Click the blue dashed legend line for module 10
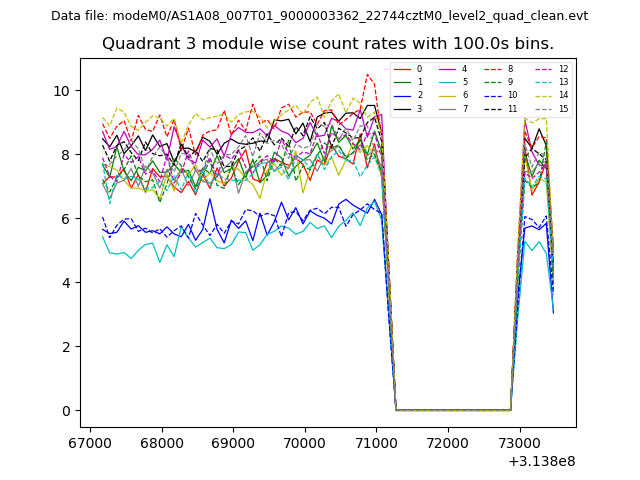Viewport: 640px width, 480px height. pos(493,95)
